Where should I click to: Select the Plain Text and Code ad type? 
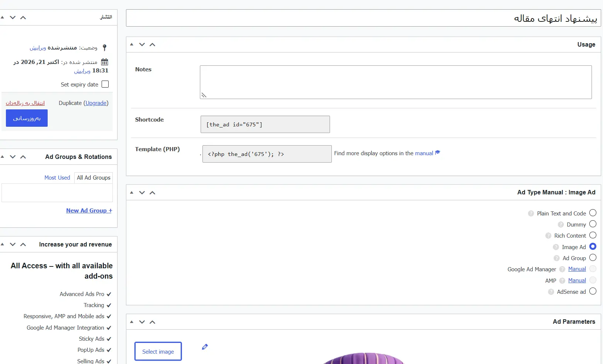pyautogui.click(x=593, y=213)
